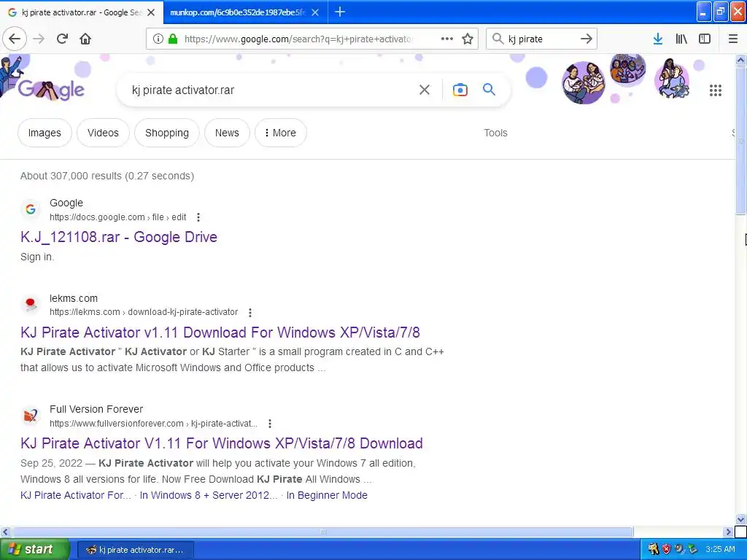Click the horizontal scrollbar left arrow
This screenshot has width=747, height=560.
(x=5, y=532)
